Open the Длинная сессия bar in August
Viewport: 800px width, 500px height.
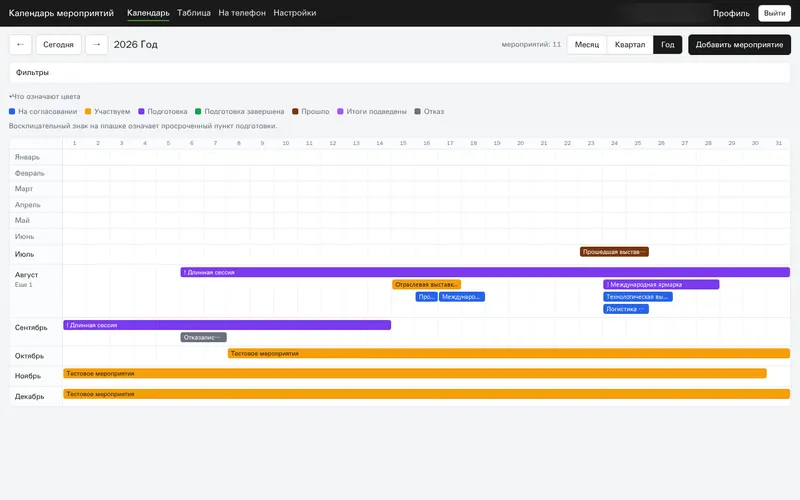[x=485, y=272]
